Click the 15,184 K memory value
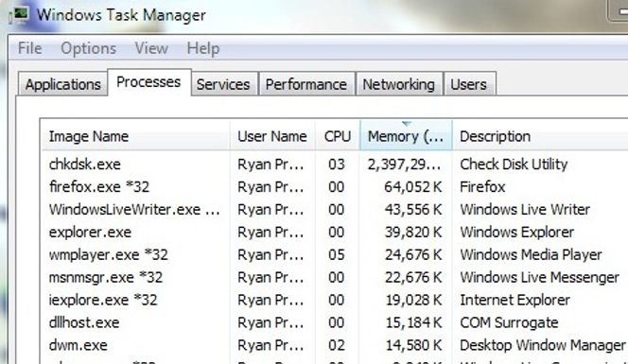 point(414,322)
